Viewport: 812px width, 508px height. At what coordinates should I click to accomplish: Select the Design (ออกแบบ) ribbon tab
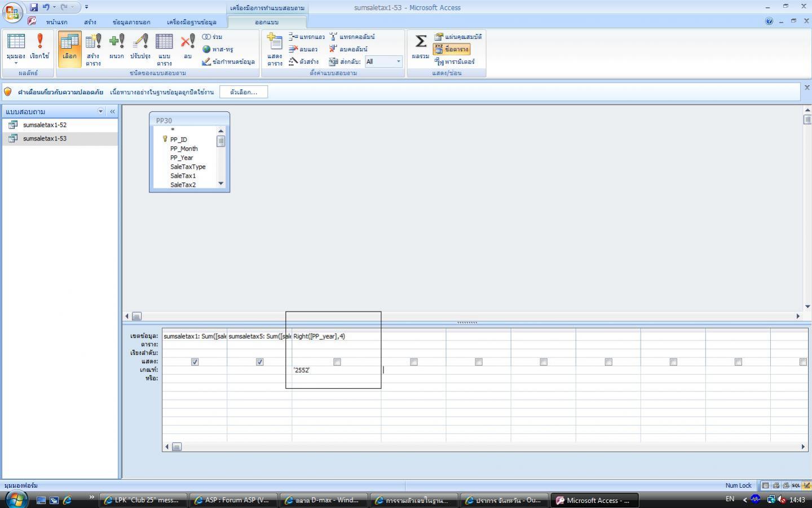pyautogui.click(x=267, y=22)
